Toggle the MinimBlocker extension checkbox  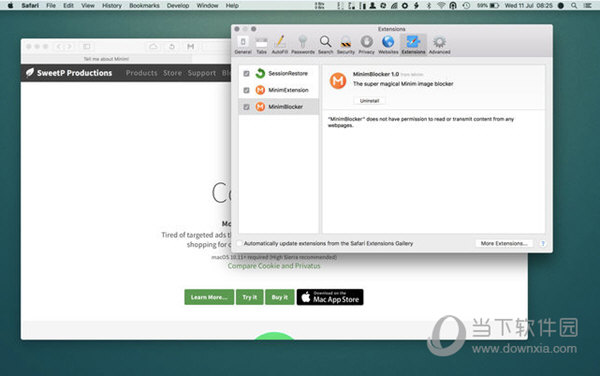click(246, 107)
